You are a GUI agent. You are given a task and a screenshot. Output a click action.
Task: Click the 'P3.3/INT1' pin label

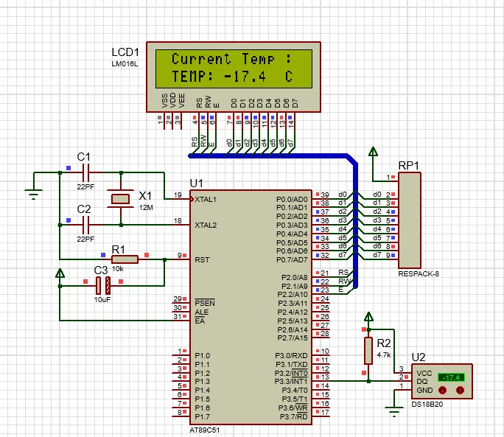click(x=291, y=382)
